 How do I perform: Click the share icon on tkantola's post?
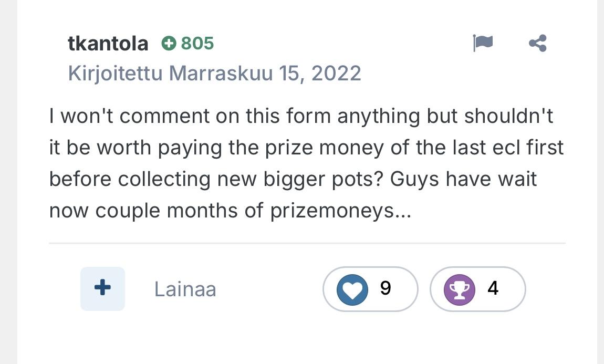[x=537, y=43]
